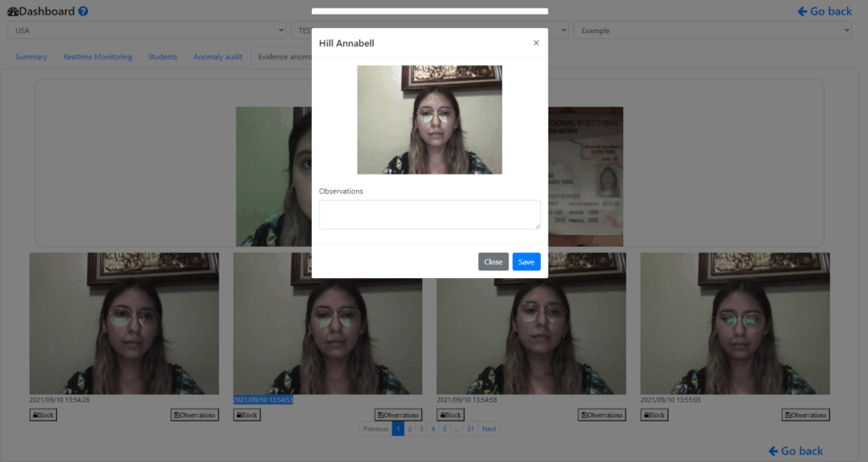Block the snapshot taken at 13:54:58
The image size is (868, 462).
[450, 415]
